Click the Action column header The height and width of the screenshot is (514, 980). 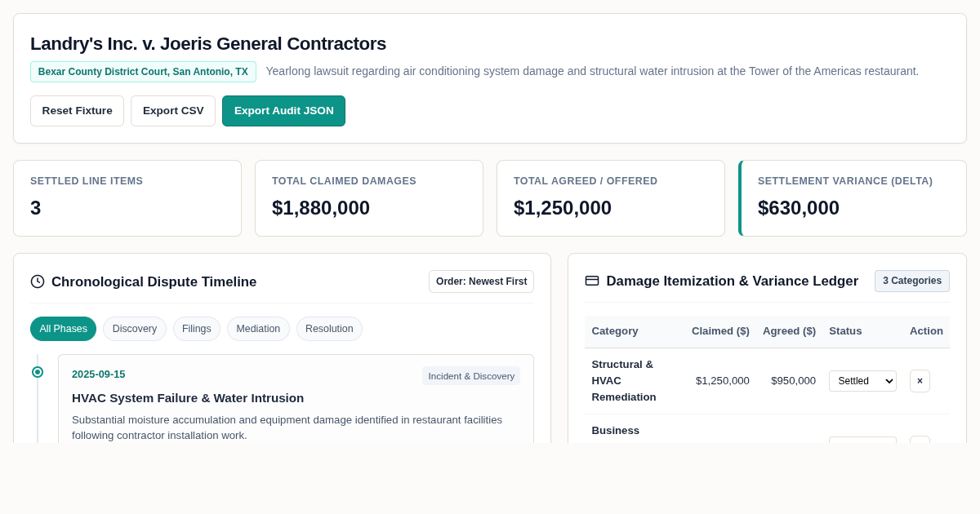point(926,331)
